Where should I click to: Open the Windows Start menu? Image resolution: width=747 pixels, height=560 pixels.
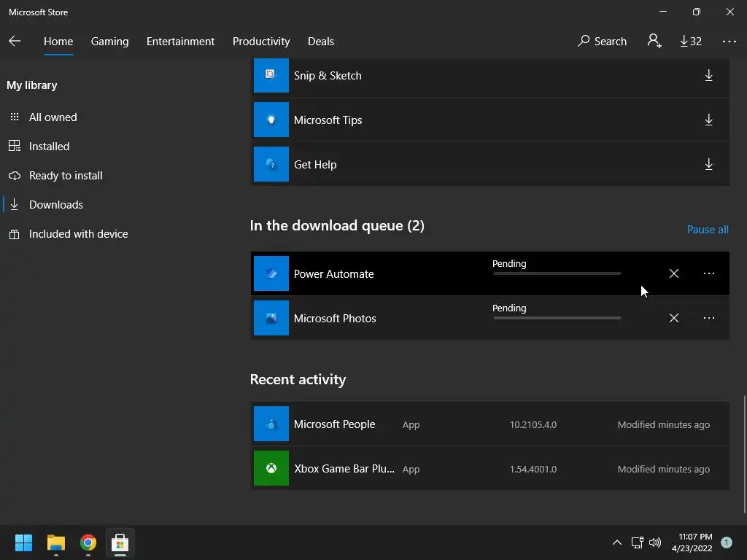point(23,542)
